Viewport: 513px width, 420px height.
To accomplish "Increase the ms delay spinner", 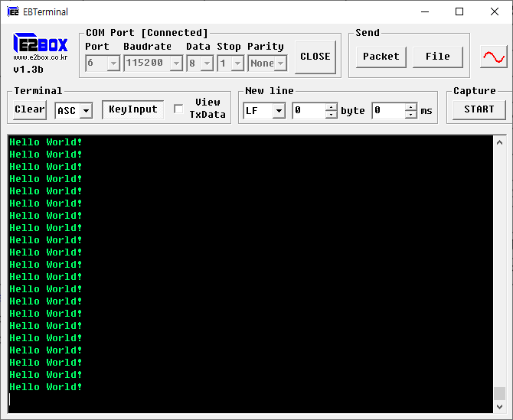I will click(411, 107).
